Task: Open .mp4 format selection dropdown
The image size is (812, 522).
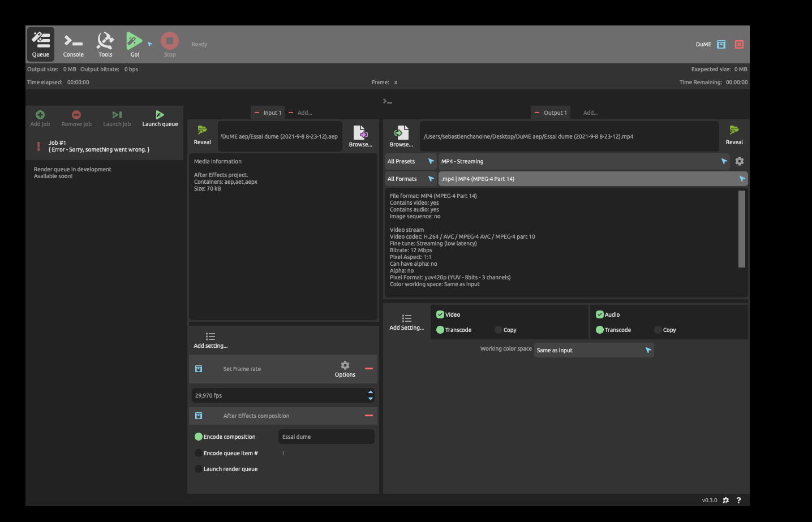Action: pyautogui.click(x=593, y=179)
